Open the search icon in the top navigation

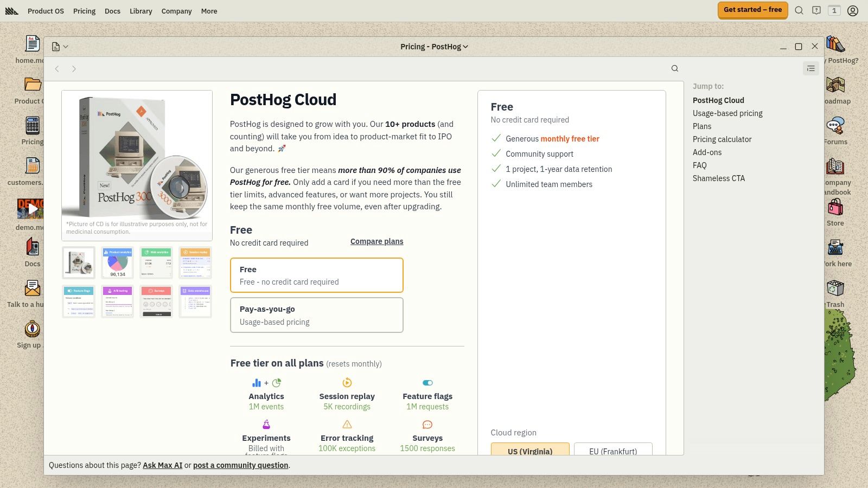point(799,10)
